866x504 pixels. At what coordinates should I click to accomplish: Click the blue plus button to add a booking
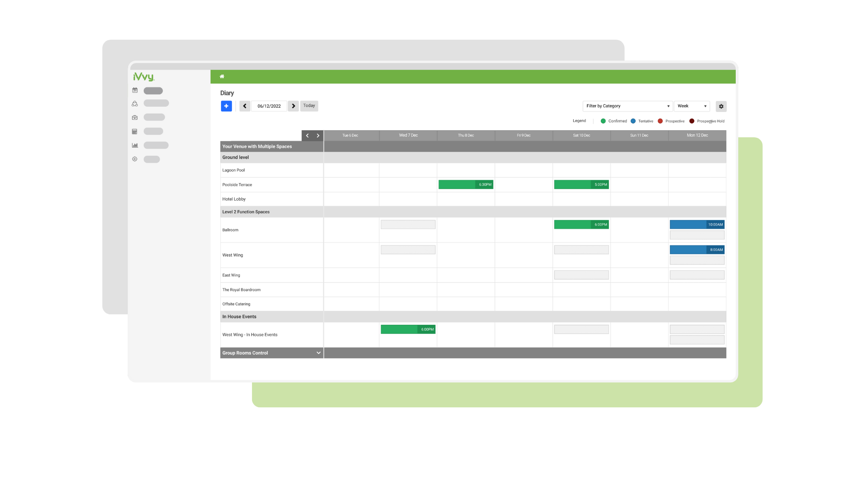tap(226, 106)
